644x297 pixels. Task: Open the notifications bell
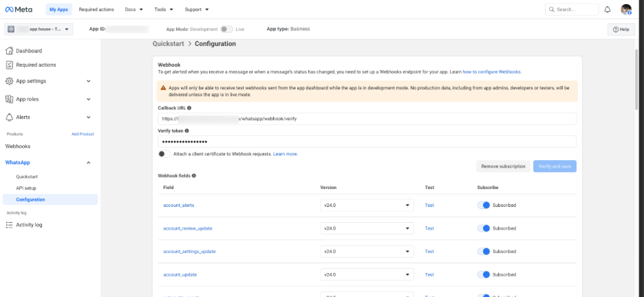[x=608, y=10]
